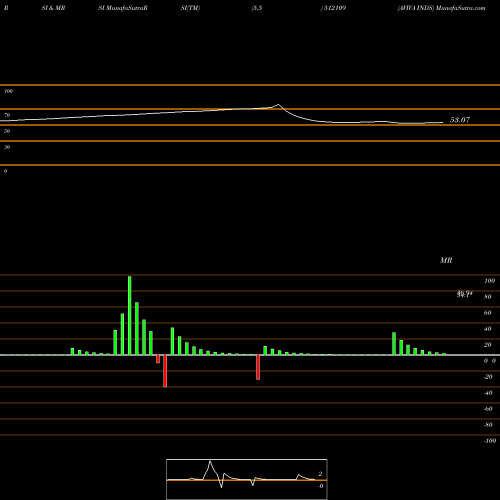Click the RSI value label 53.07
This screenshot has height=500, width=500.
pos(460,120)
